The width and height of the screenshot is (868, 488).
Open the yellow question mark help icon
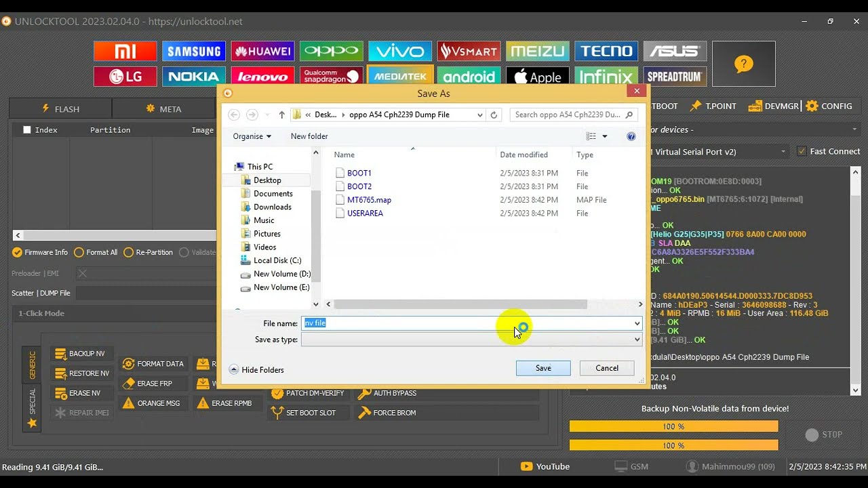point(744,64)
